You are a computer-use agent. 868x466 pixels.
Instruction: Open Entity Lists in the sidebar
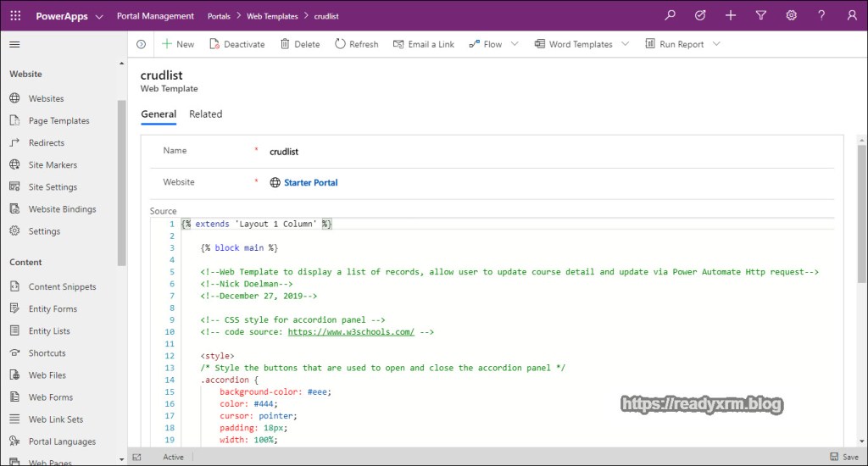[49, 331]
